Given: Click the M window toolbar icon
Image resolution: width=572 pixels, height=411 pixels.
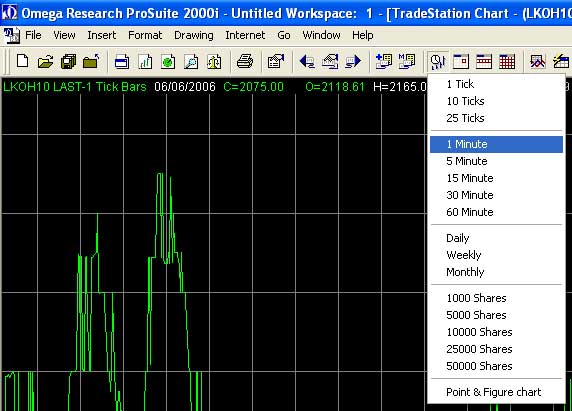Looking at the screenshot, I should coord(407,61).
